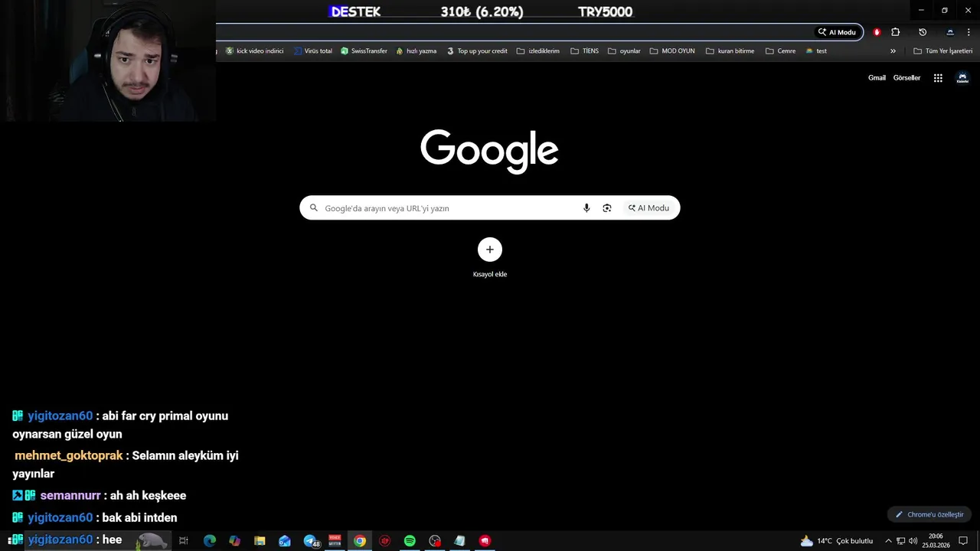
Task: Open hızlı yazma bookmark
Action: [416, 51]
